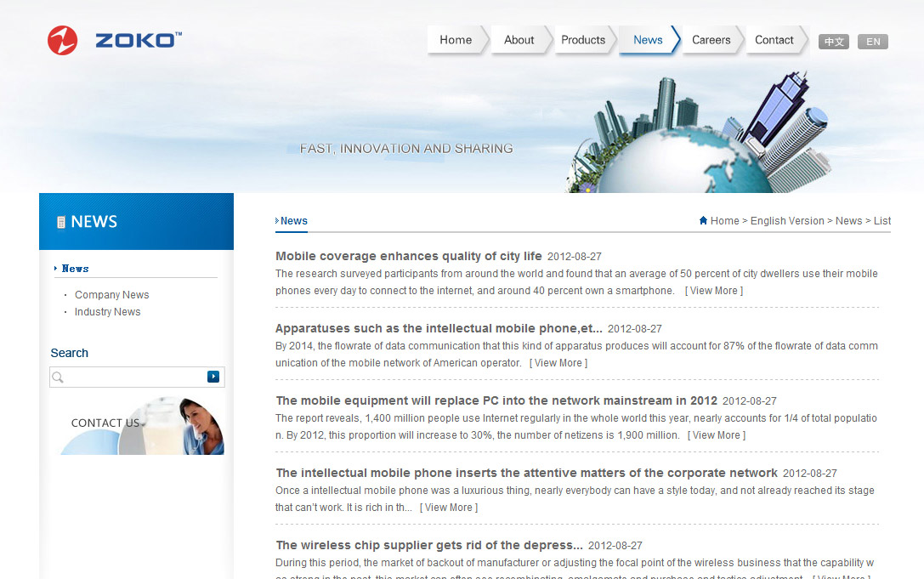The width and height of the screenshot is (924, 579).
Task: Open Industry News in sidebar
Action: pyautogui.click(x=108, y=312)
